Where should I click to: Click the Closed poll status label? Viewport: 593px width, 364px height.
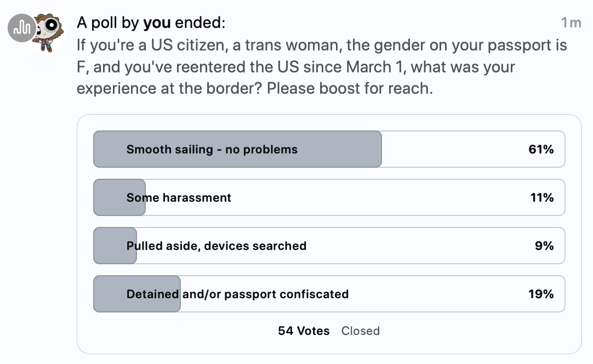(x=361, y=331)
